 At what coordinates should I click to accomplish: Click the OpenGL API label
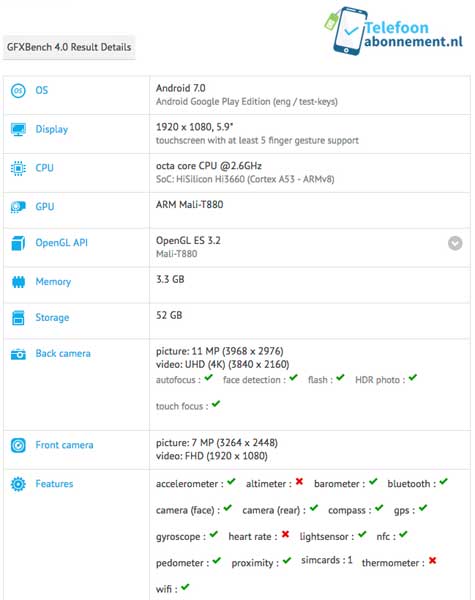(x=62, y=243)
